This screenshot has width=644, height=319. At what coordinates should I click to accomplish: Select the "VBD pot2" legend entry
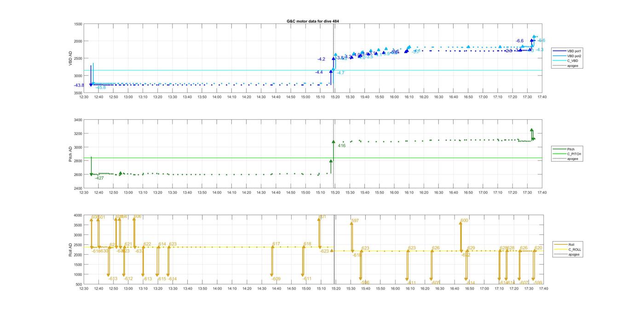click(x=574, y=56)
